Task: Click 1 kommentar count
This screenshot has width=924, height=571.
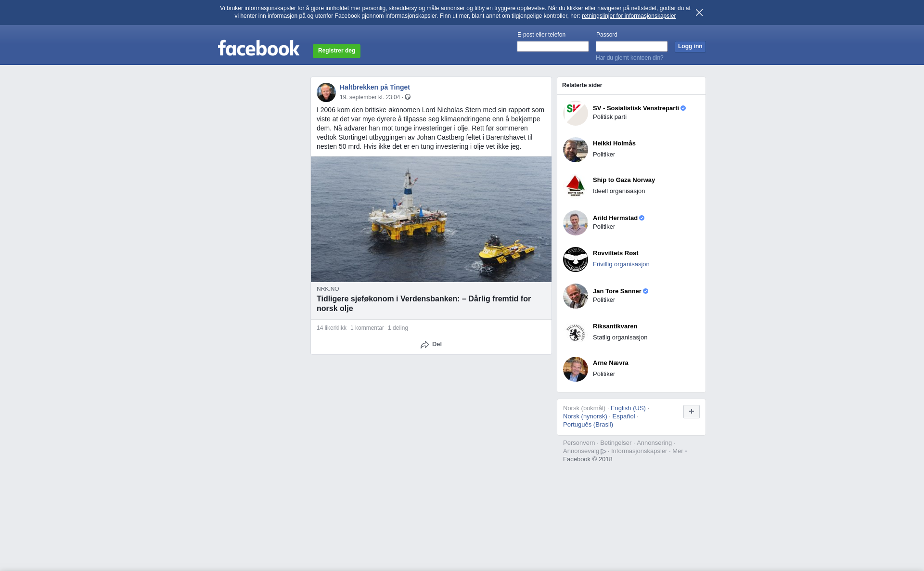Action: coord(367,328)
